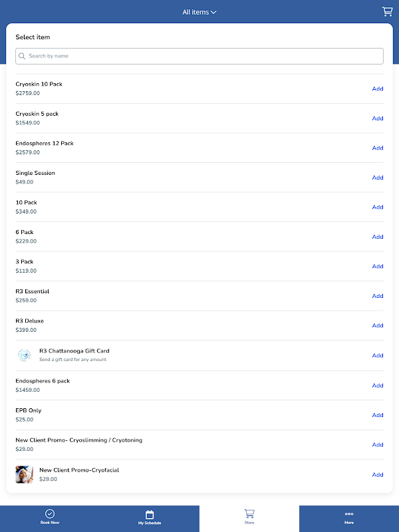
Task: Go to the Book Now tab label
Action: coord(50,523)
